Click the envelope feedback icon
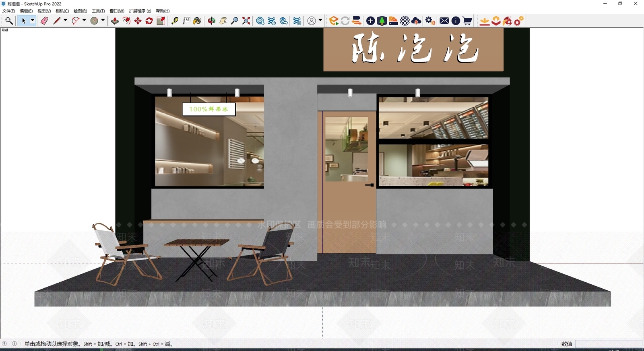 pyautogui.click(x=444, y=21)
